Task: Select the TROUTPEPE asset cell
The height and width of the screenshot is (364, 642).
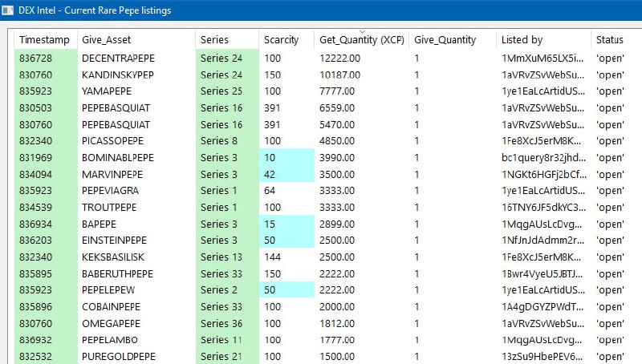Action: [x=136, y=208]
